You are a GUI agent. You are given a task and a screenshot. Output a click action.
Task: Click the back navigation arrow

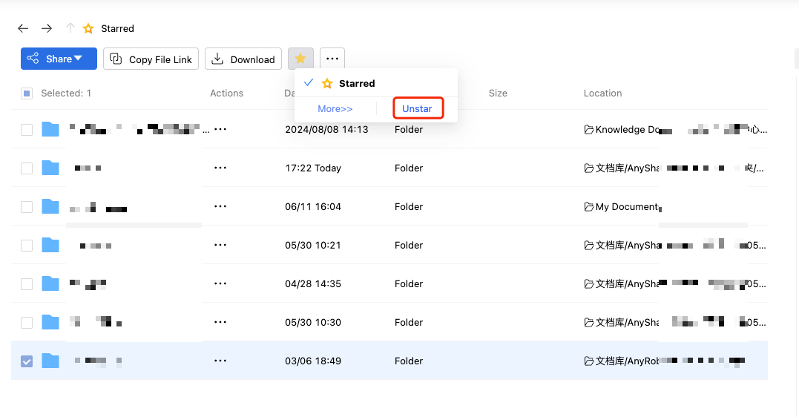tap(23, 29)
